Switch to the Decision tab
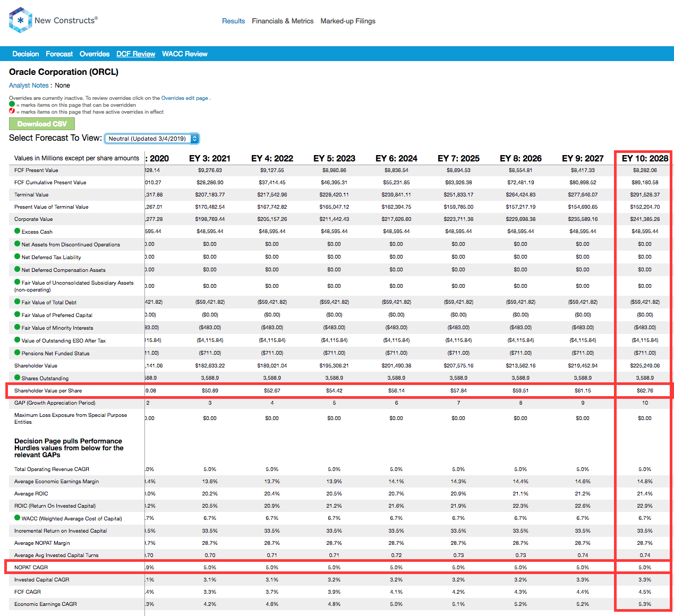Viewport: 674px width, 616px height. click(x=25, y=54)
